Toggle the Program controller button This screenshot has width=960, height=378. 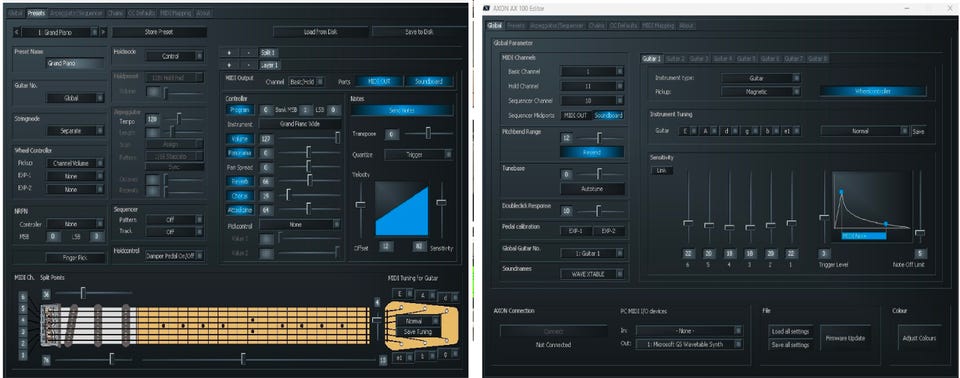coord(240,110)
